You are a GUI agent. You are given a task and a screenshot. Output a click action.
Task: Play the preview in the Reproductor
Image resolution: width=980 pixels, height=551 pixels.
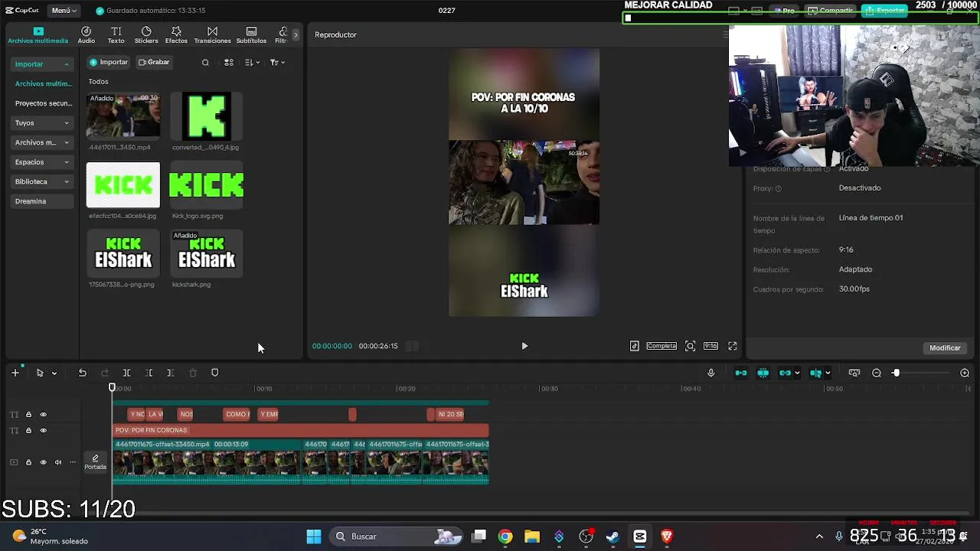(524, 346)
